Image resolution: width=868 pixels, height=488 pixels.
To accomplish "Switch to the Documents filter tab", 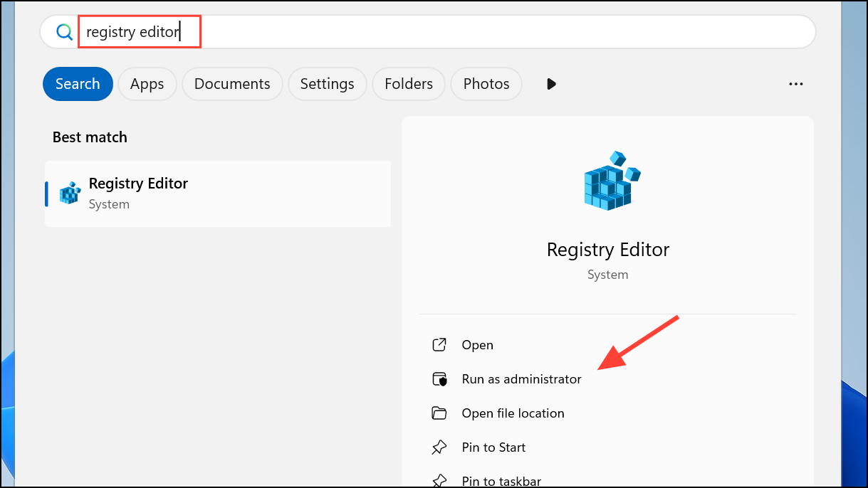I will (232, 84).
